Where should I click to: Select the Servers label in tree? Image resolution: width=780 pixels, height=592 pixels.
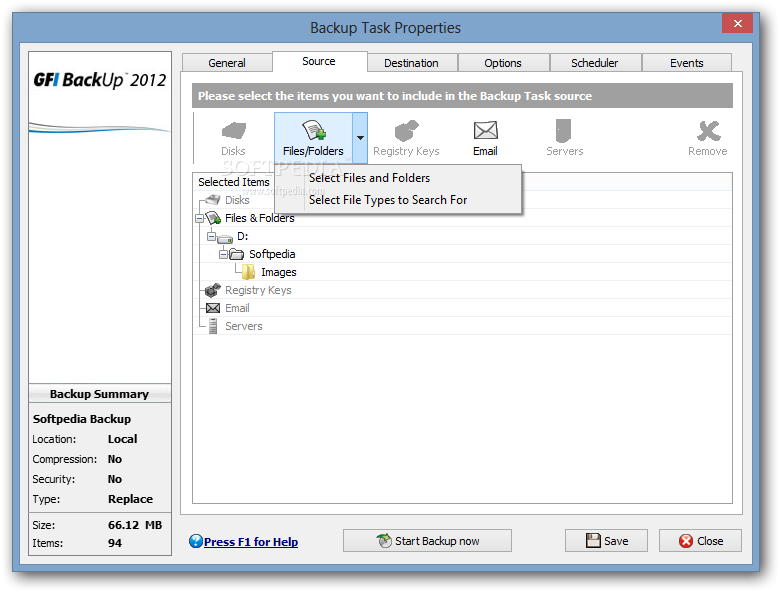click(244, 326)
